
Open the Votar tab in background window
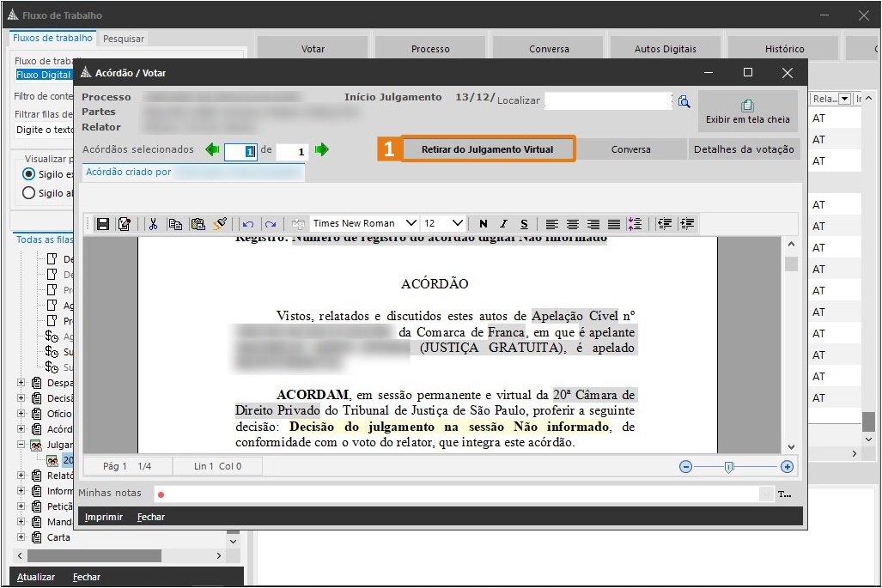(x=313, y=49)
